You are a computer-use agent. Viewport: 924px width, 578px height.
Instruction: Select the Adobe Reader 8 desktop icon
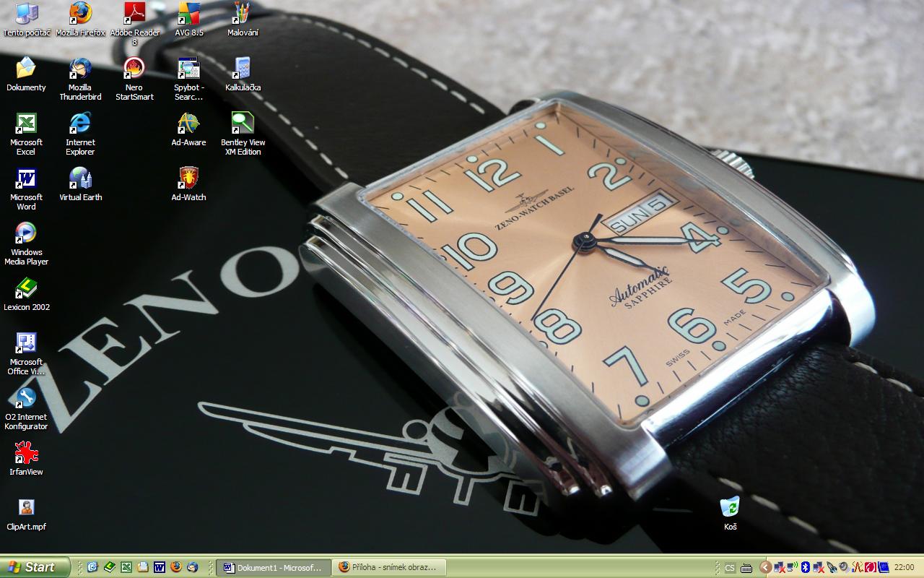click(x=134, y=14)
